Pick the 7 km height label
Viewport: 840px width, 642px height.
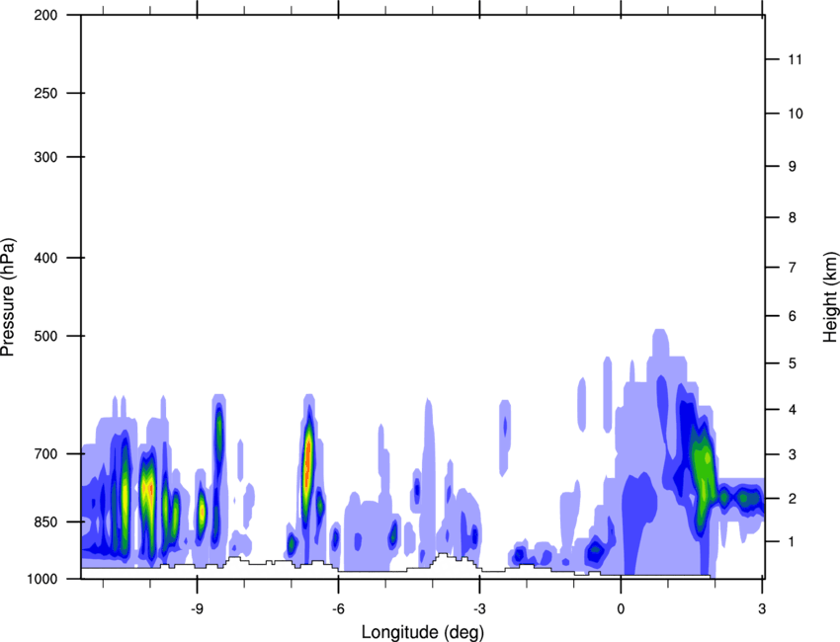tap(793, 268)
